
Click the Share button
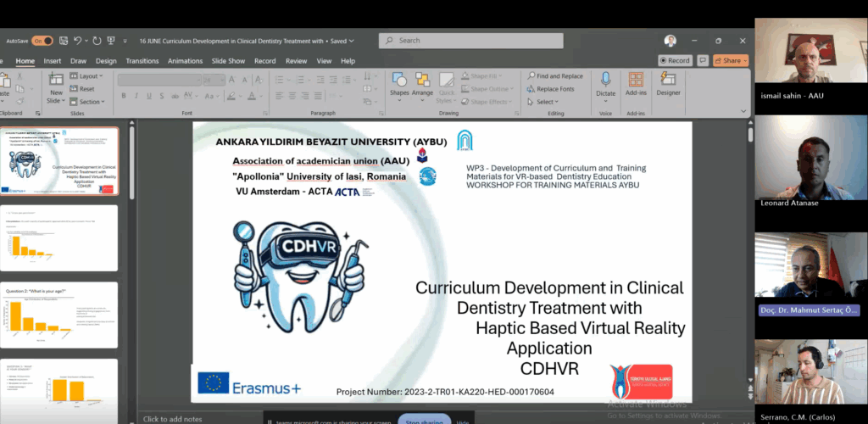click(x=731, y=60)
